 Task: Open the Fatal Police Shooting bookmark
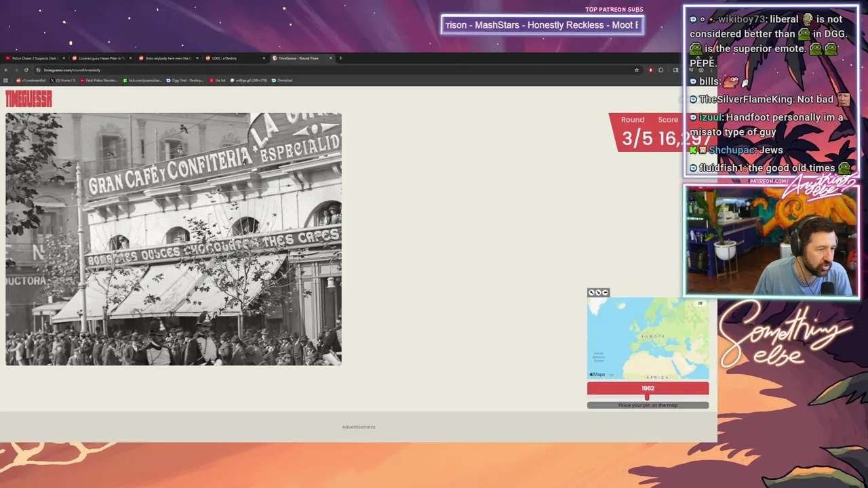[99, 80]
